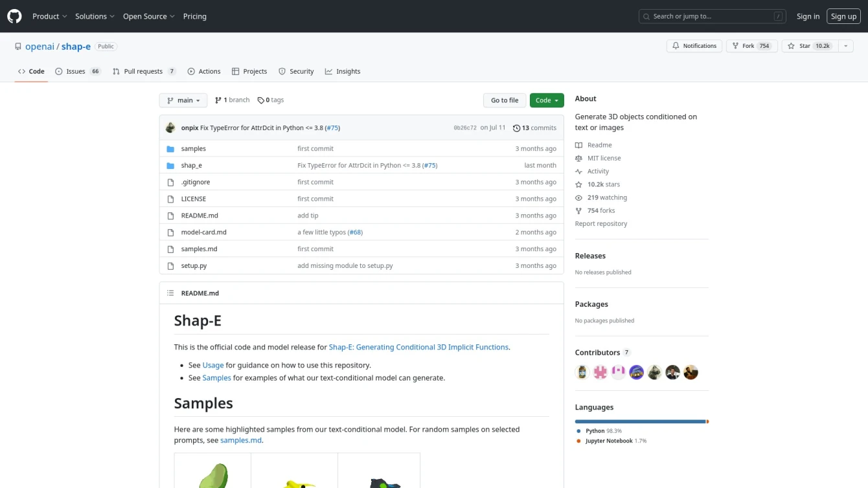
Task: View the 1 branch link
Action: click(233, 100)
